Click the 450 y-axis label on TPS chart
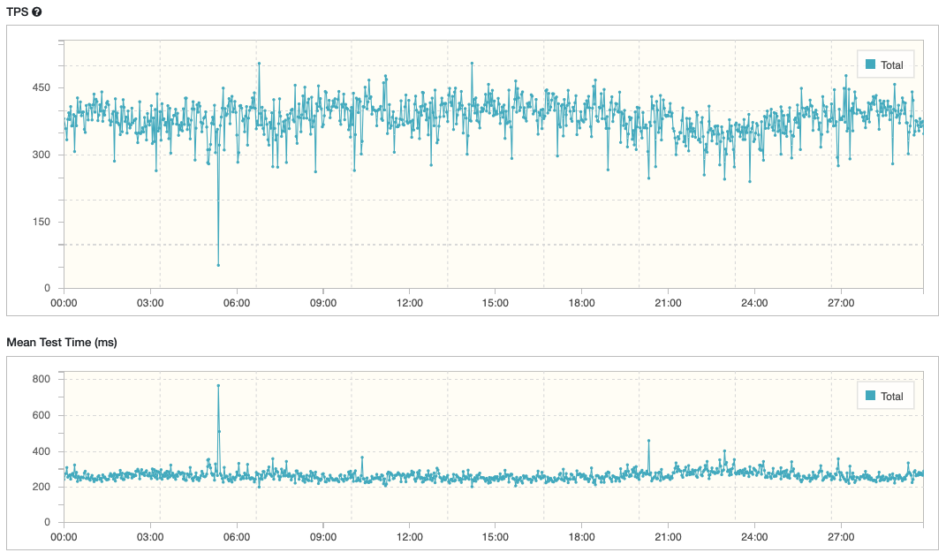The width and height of the screenshot is (946, 560). click(x=41, y=87)
